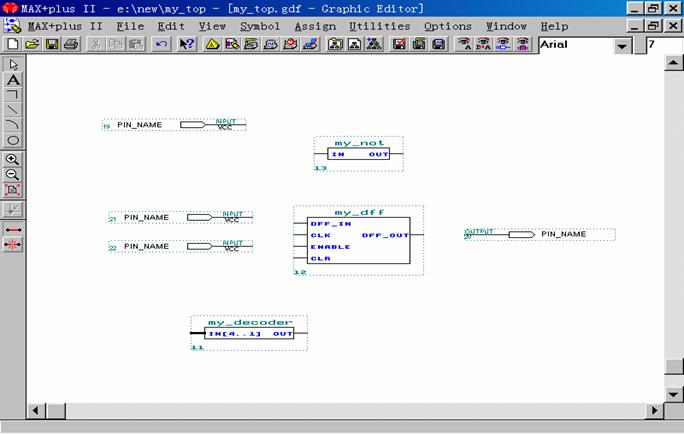The image size is (684, 434).
Task: Save the design with the floppy icon
Action: pos(52,44)
